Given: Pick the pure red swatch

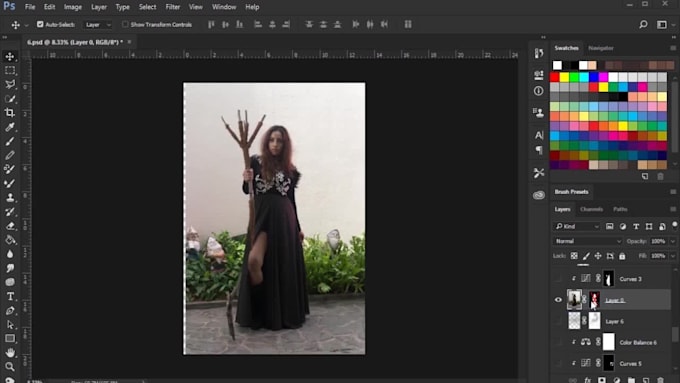Looking at the screenshot, I should [555, 77].
